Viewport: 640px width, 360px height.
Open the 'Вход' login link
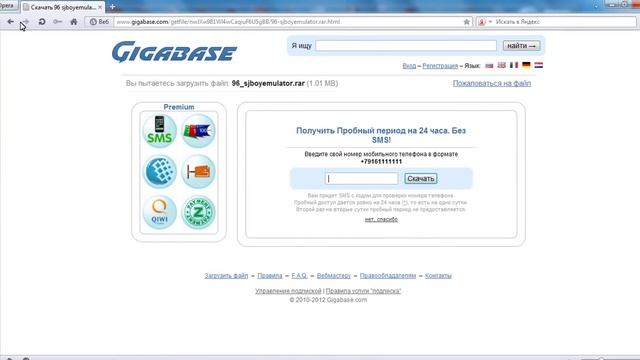409,66
